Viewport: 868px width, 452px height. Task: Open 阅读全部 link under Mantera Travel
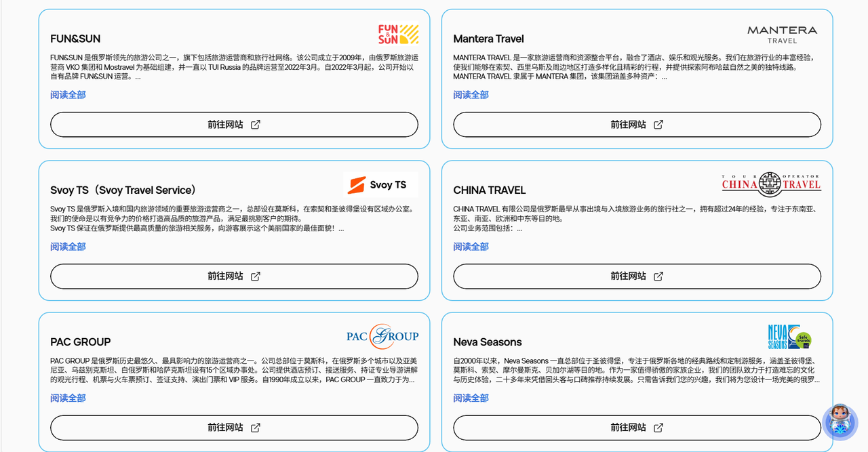coord(471,95)
